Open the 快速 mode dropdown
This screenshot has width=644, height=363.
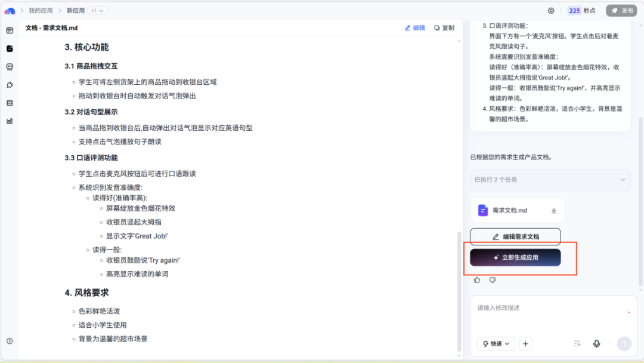coord(495,343)
